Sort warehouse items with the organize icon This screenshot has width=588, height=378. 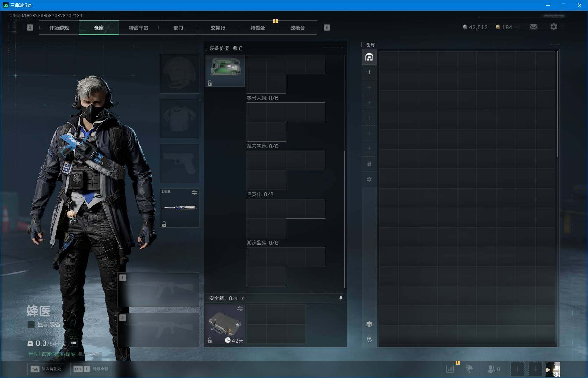[x=369, y=339]
